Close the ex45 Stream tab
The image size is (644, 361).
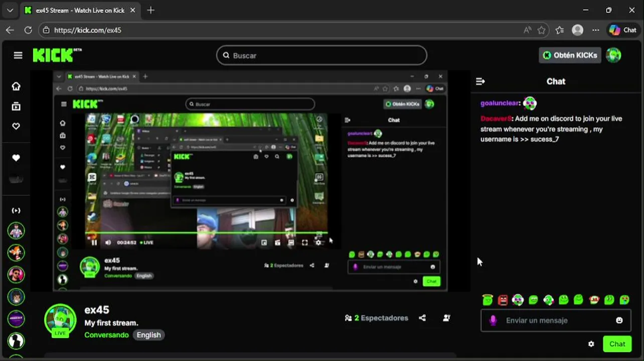[x=133, y=10]
